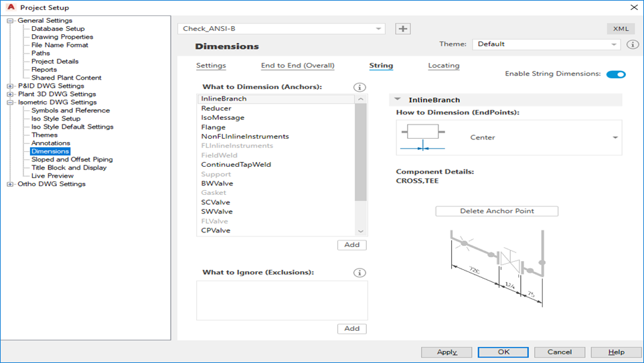This screenshot has width=644, height=363.
Task: Select Reducer in the anchors list
Action: (x=216, y=108)
